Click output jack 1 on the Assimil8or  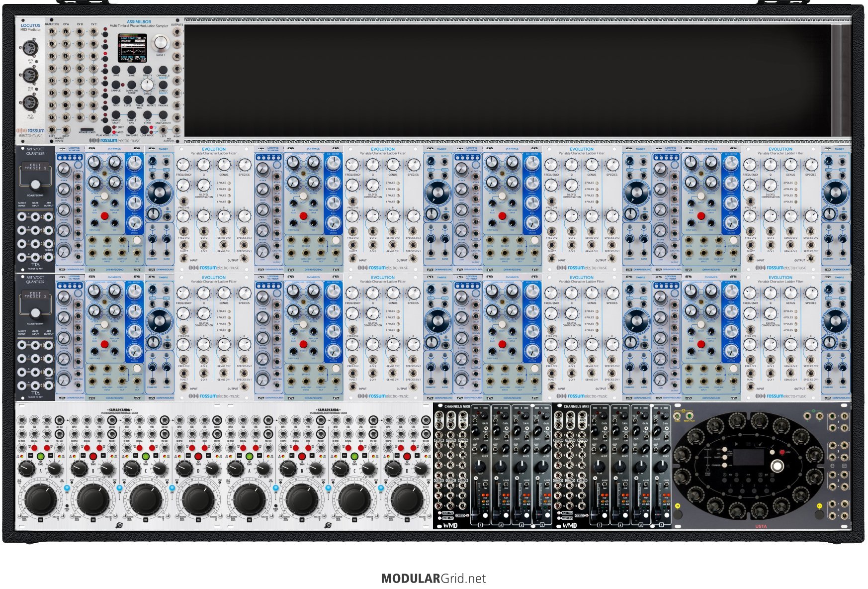(x=177, y=32)
